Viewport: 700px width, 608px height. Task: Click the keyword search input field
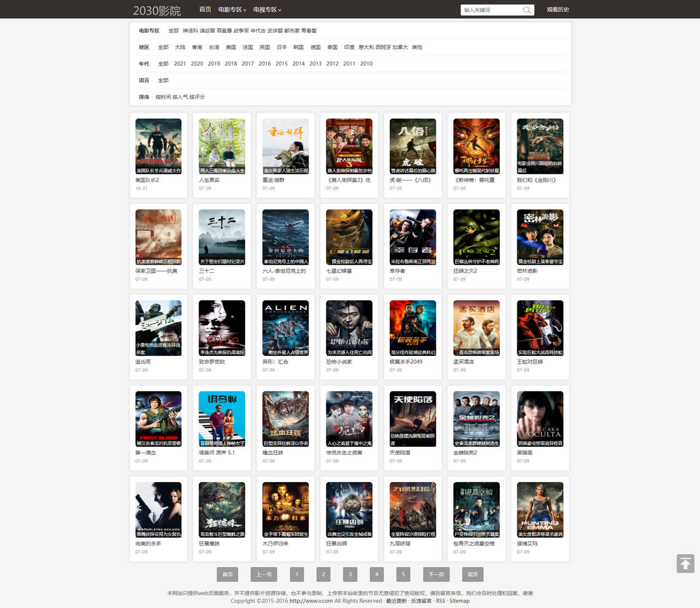click(x=491, y=10)
